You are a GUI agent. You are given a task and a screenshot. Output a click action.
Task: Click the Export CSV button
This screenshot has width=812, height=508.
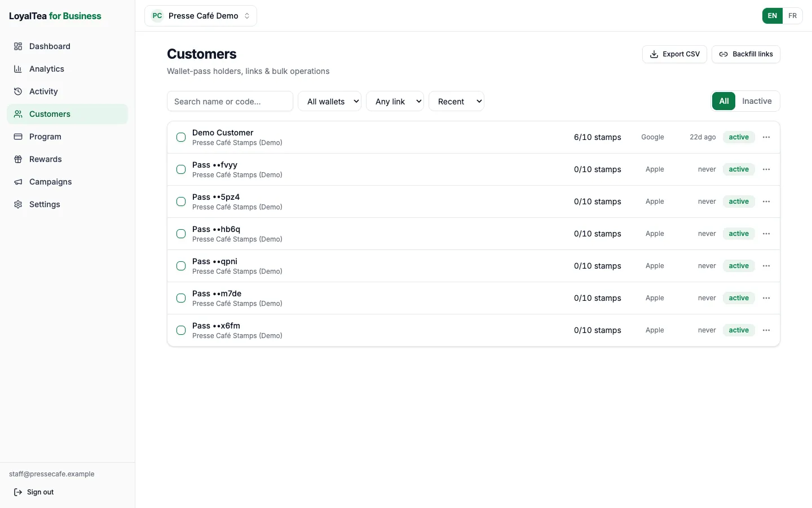click(x=674, y=54)
